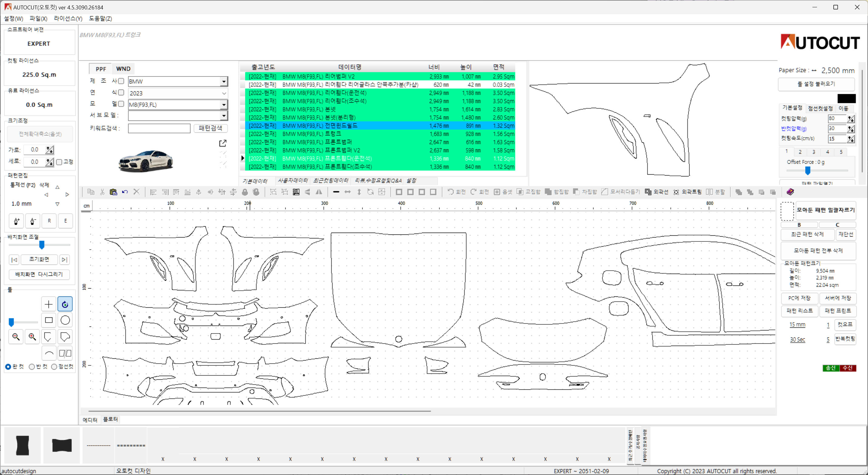
Task: Adjust the 컷팅속도 spinner arrows
Action: [851, 139]
